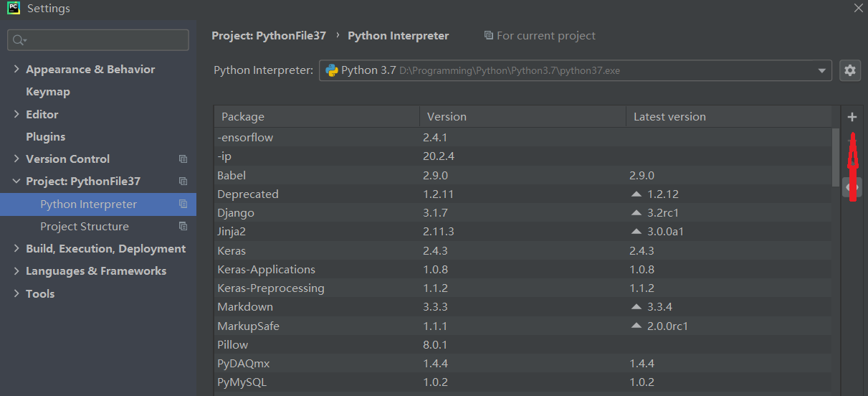
Task: Click the show early releases eye icon
Action: pyautogui.click(x=851, y=187)
